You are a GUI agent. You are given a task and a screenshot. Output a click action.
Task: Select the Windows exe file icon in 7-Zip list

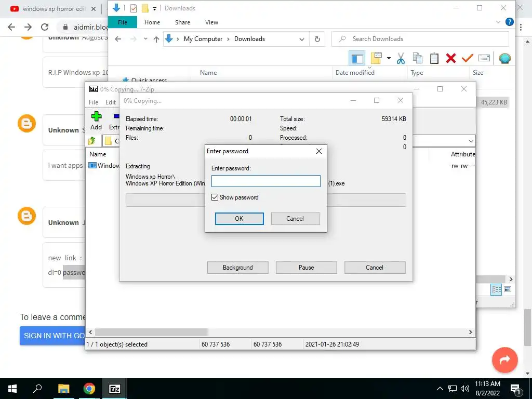click(92, 166)
